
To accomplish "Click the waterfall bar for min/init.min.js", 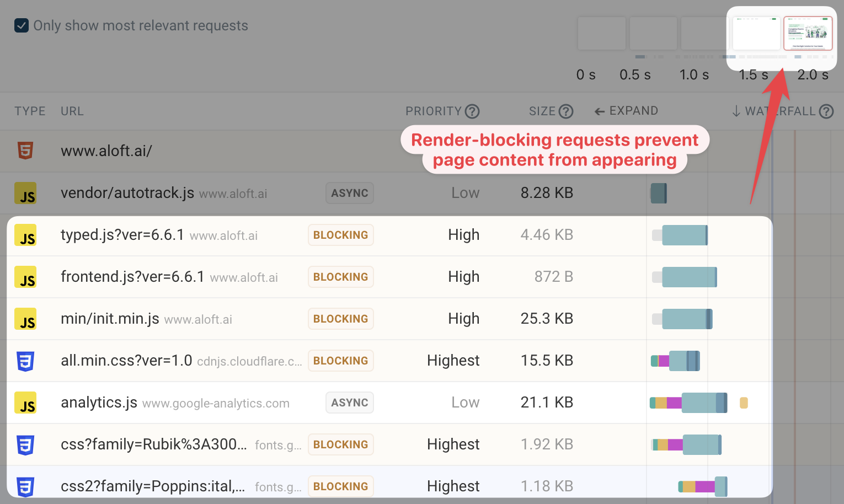I will (x=682, y=319).
